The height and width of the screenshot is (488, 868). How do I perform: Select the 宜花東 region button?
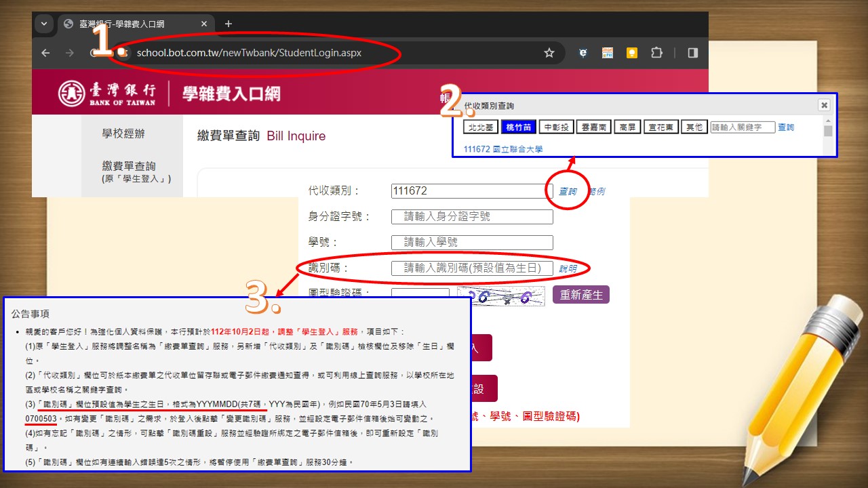pos(661,127)
